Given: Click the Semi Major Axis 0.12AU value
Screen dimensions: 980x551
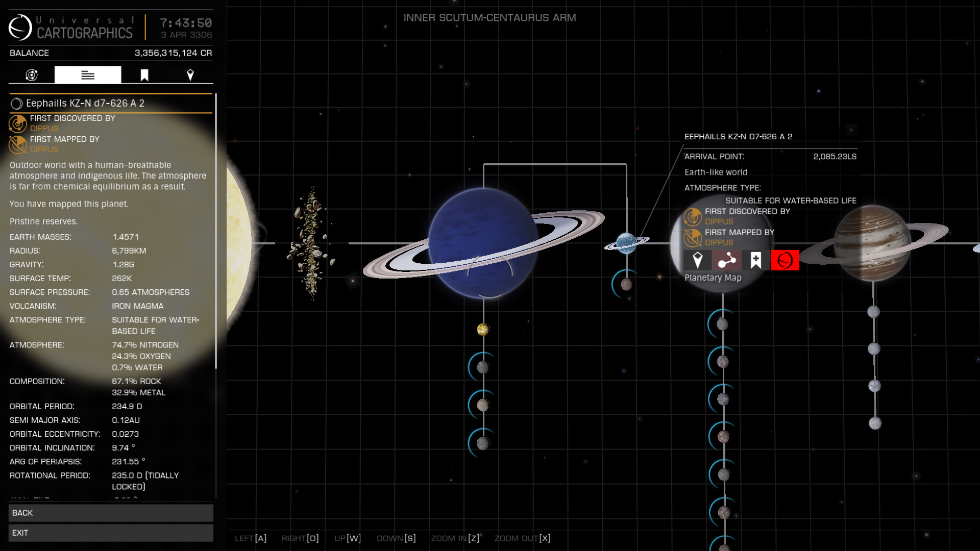Looking at the screenshot, I should [126, 420].
